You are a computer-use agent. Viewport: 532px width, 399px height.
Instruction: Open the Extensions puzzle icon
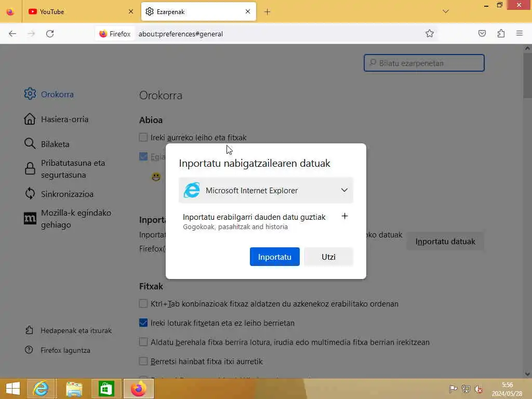point(501,34)
